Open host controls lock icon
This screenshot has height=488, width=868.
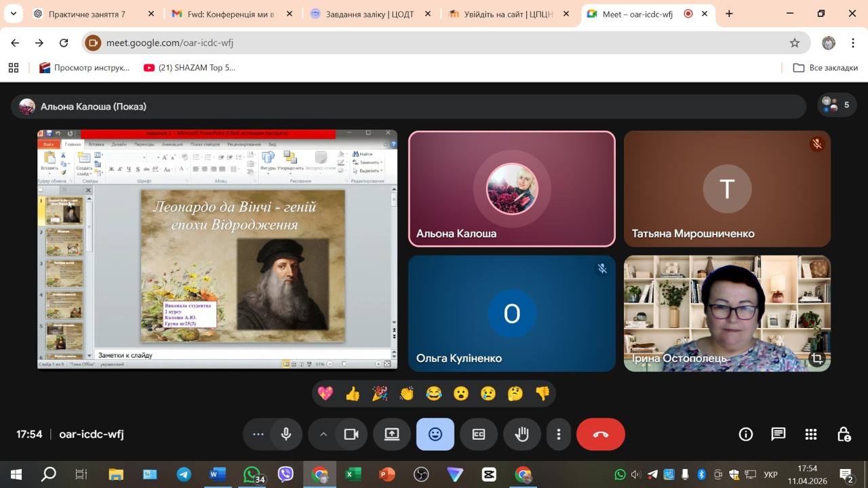(843, 434)
